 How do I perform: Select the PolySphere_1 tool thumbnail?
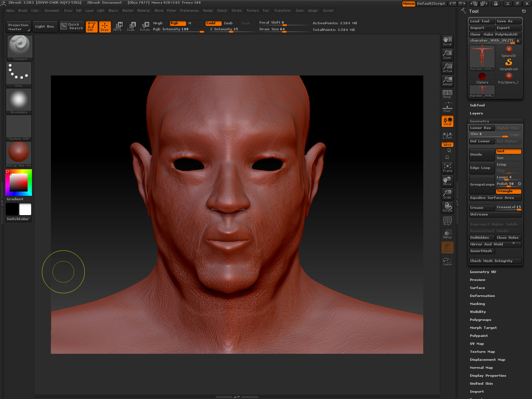(x=509, y=78)
